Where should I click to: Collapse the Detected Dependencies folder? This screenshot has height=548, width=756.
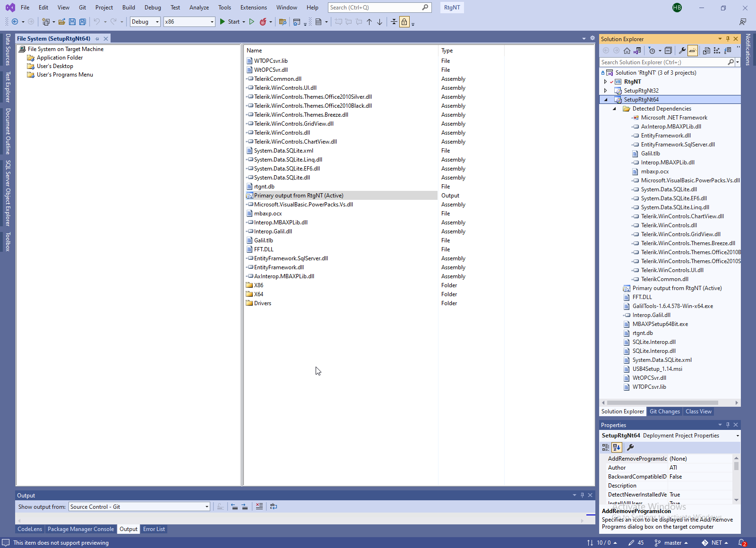click(615, 109)
